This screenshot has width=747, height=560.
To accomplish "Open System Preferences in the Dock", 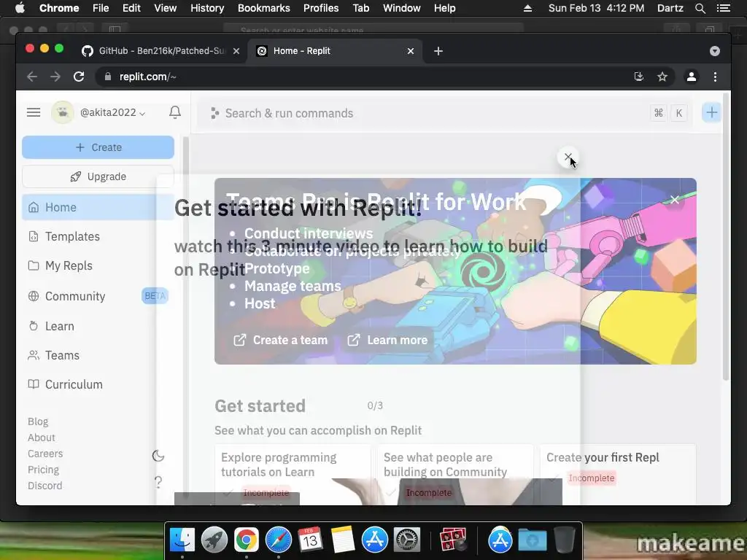I will point(406,540).
